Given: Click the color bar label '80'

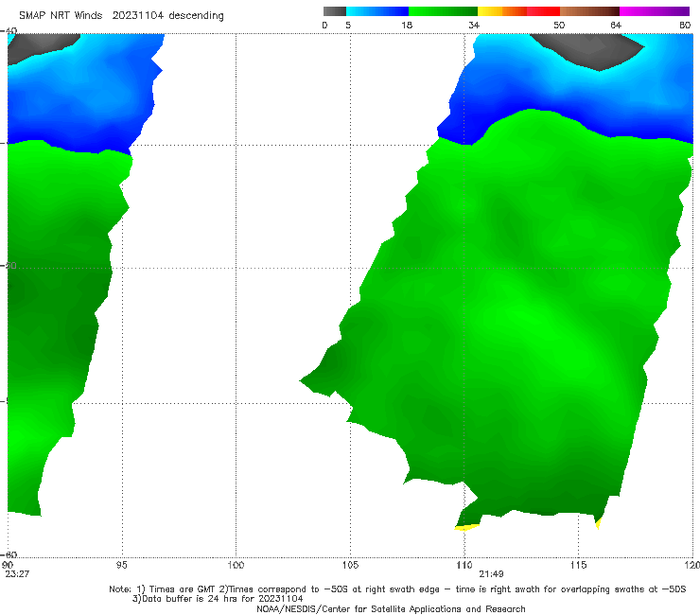Looking at the screenshot, I should (685, 26).
